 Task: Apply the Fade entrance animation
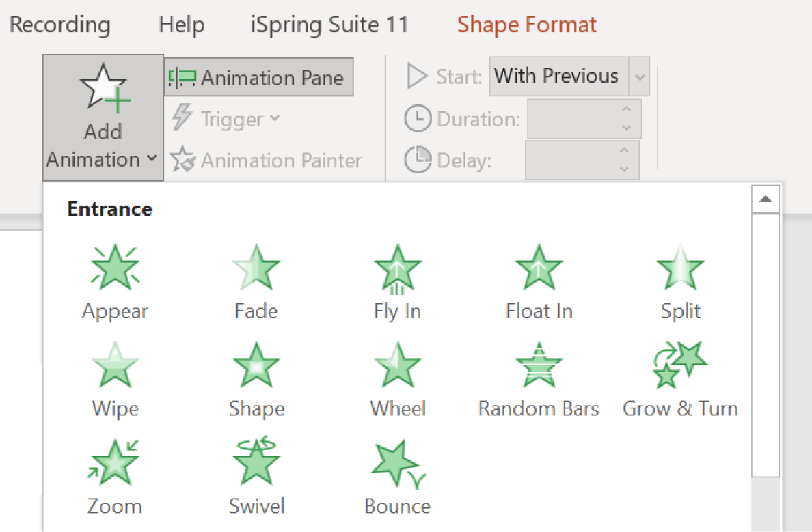[x=256, y=279]
